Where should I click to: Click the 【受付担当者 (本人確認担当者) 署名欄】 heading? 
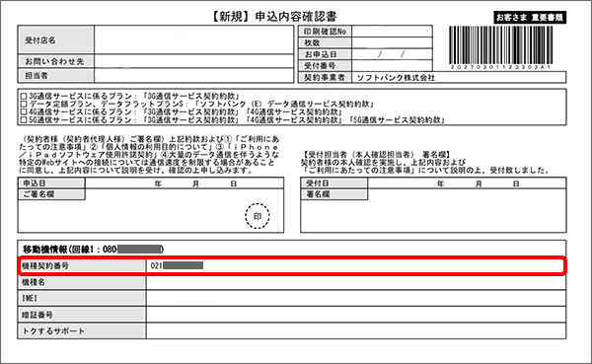point(377,155)
